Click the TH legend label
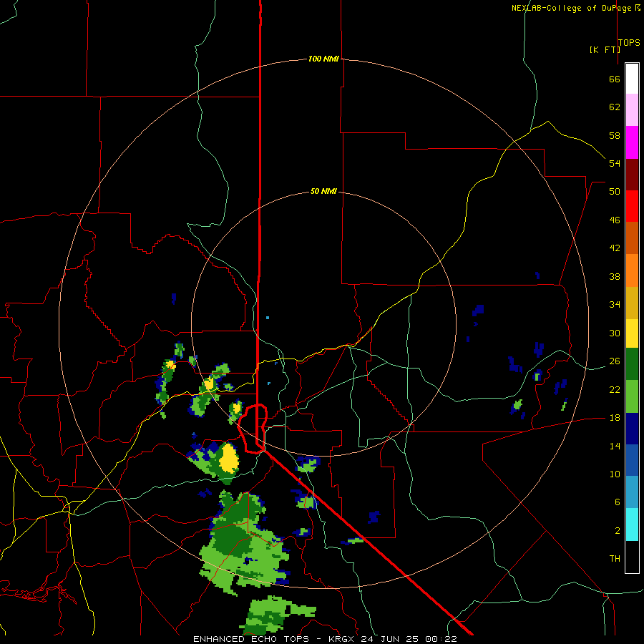This screenshot has width=644, height=644. point(615,559)
